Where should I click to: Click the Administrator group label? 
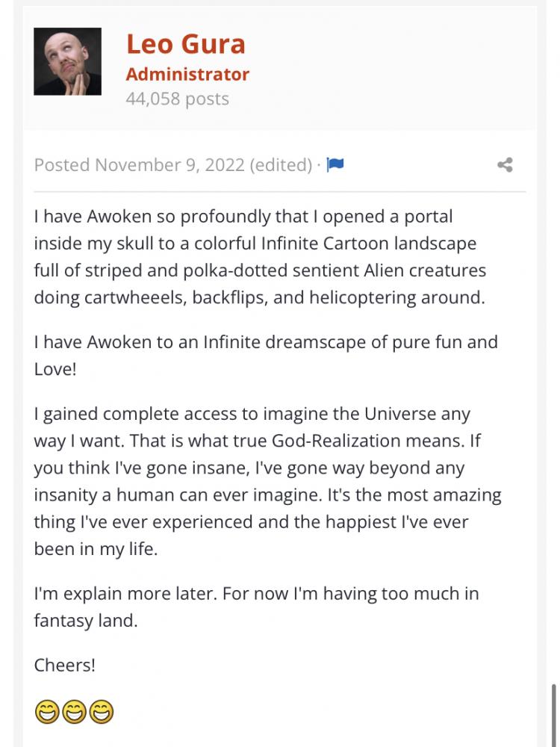187,74
